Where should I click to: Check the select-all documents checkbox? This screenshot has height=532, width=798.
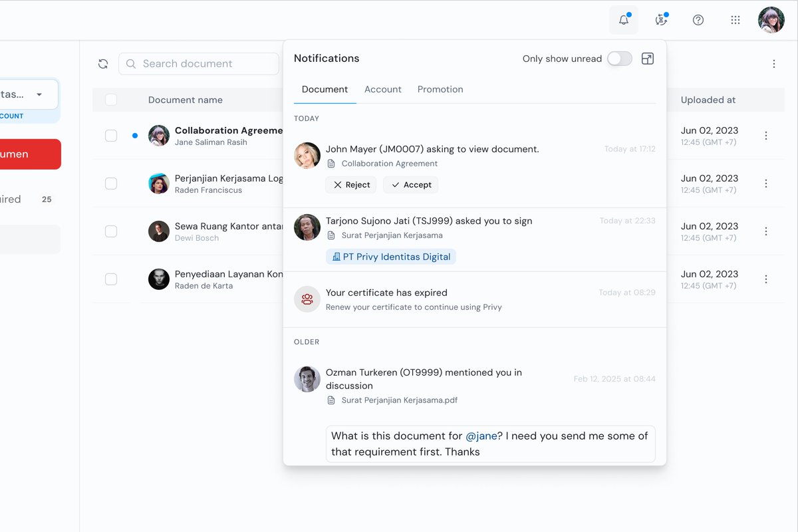[x=111, y=100]
